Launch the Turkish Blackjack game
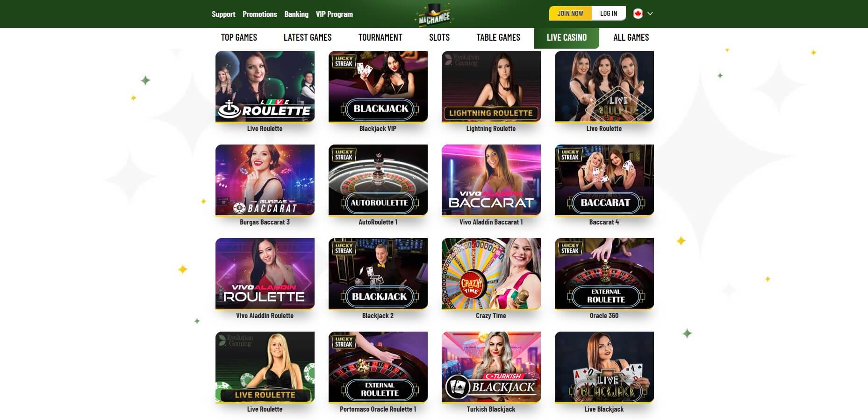The image size is (868, 420). tap(491, 367)
